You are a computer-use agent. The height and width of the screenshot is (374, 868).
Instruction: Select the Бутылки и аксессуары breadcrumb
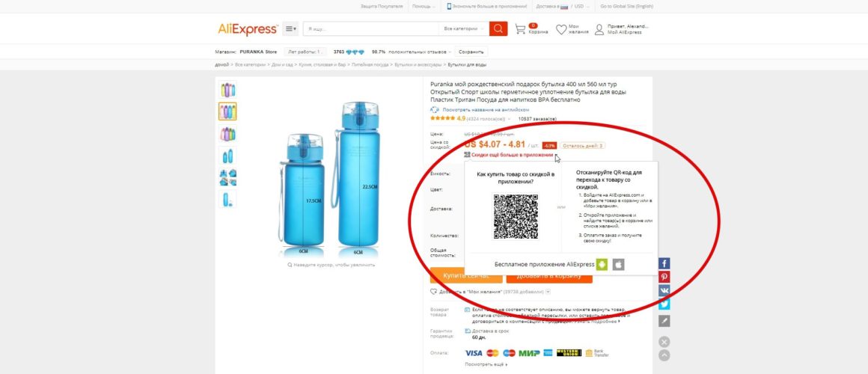tap(418, 65)
